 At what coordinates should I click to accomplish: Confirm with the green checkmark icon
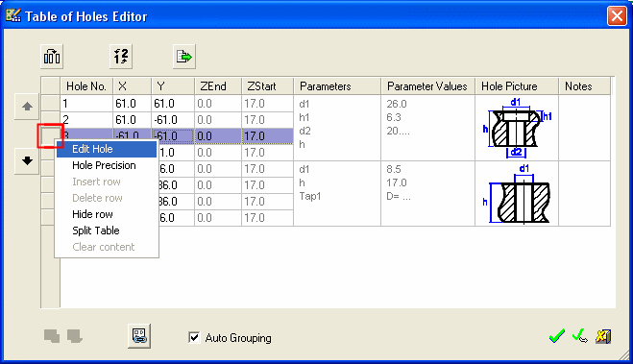(557, 336)
